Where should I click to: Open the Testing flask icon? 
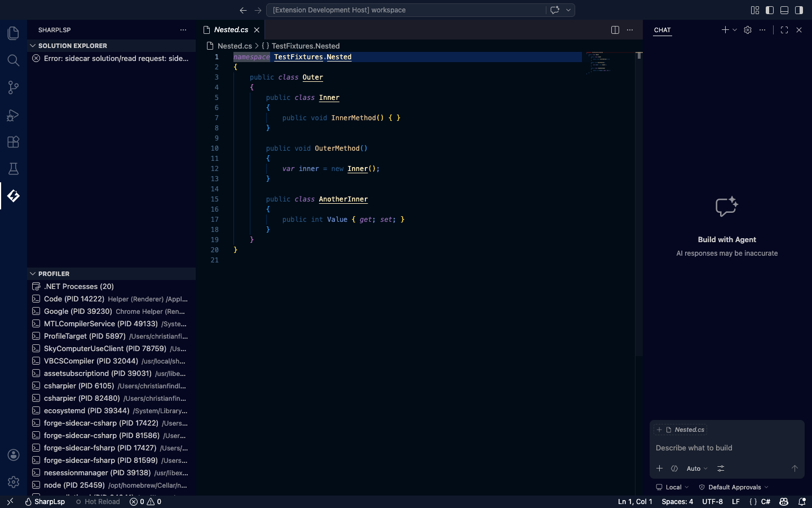(14, 169)
